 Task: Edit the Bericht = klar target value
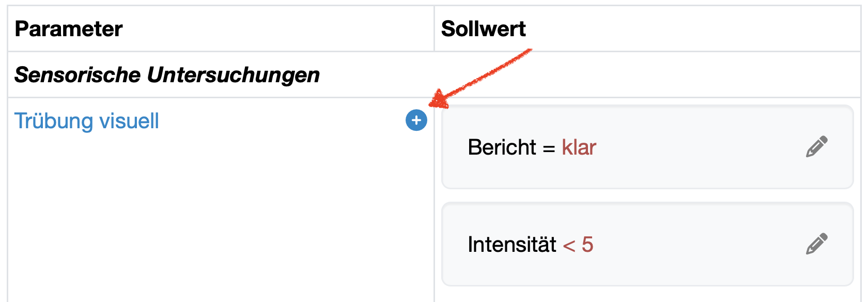[816, 147]
